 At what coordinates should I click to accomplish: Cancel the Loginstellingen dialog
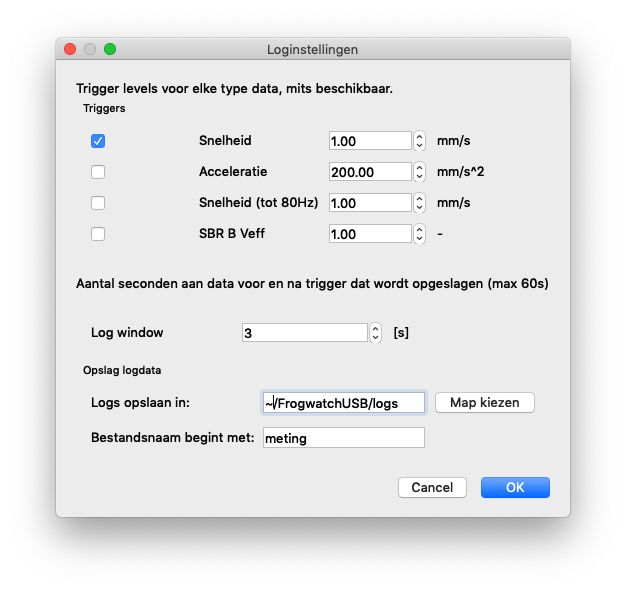pos(432,488)
